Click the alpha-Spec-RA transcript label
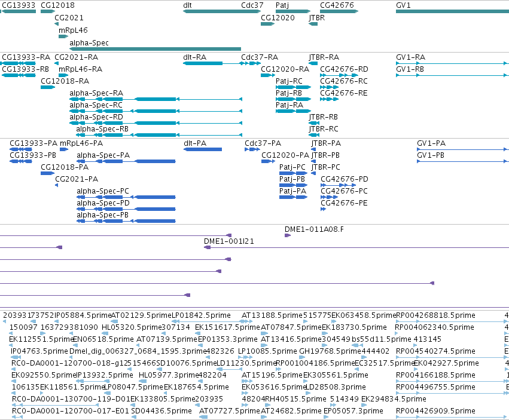Viewport: 509px width, 420px height. pos(96,93)
